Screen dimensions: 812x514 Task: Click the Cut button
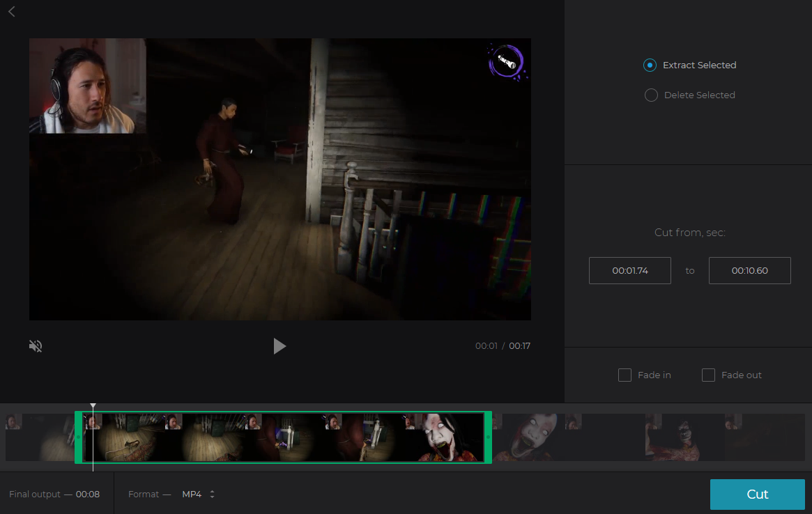pyautogui.click(x=757, y=494)
